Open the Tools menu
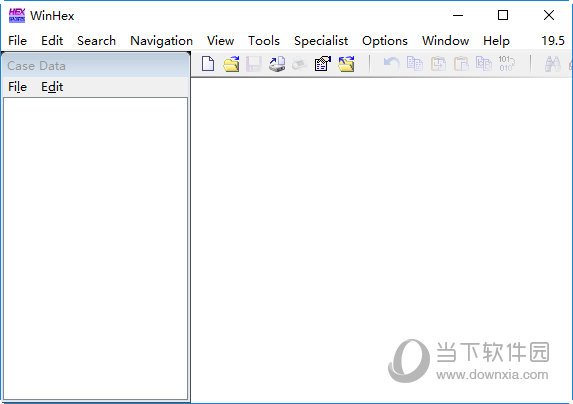The image size is (573, 404). (x=264, y=41)
